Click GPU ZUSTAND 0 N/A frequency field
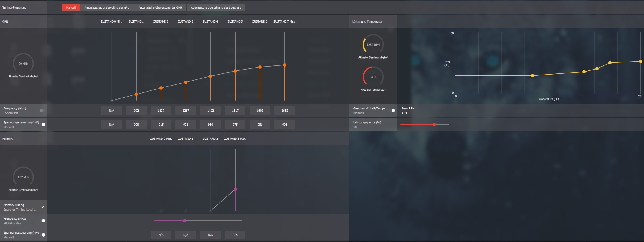The height and width of the screenshot is (242, 644). click(x=111, y=111)
